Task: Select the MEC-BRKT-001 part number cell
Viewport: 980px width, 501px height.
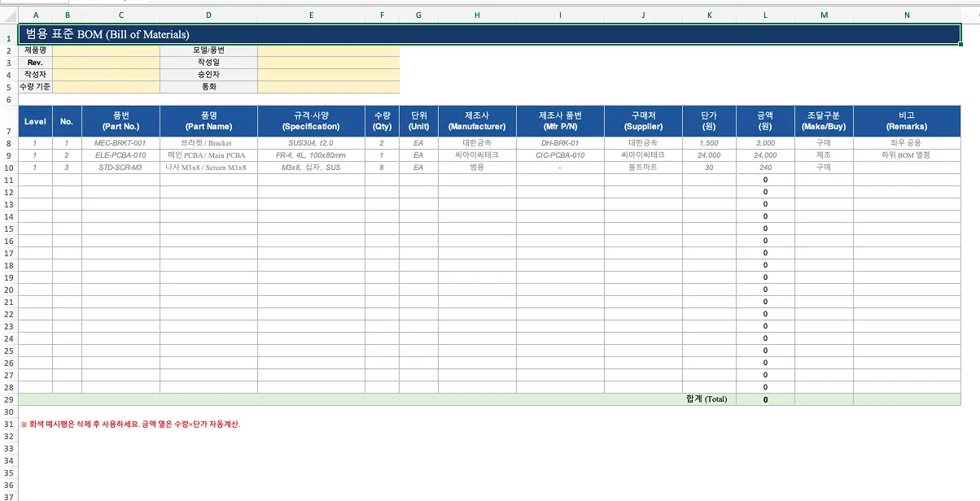Action: pyautogui.click(x=120, y=143)
